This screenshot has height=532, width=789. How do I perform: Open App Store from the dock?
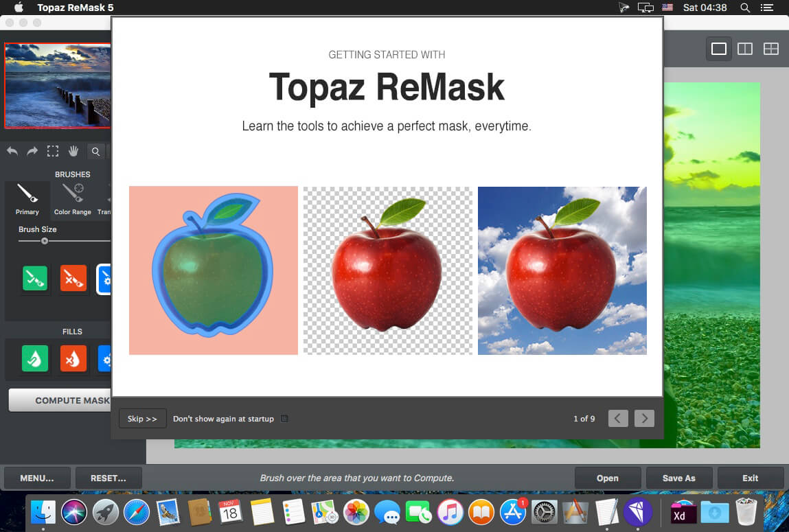pos(513,513)
